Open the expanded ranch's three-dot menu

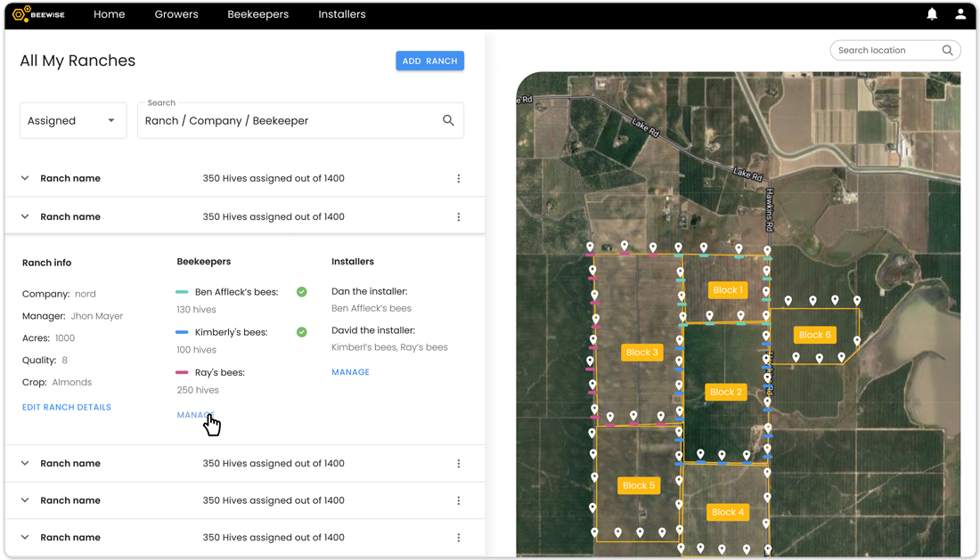click(459, 217)
